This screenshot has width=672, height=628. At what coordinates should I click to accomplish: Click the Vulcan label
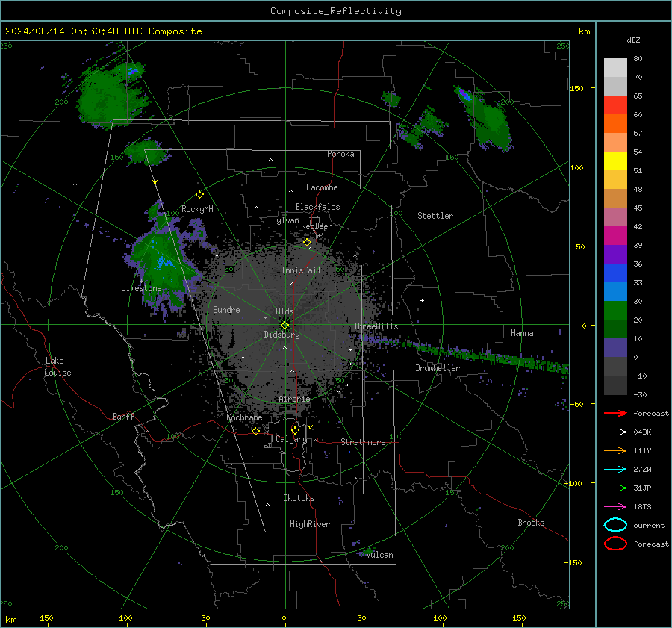[379, 555]
